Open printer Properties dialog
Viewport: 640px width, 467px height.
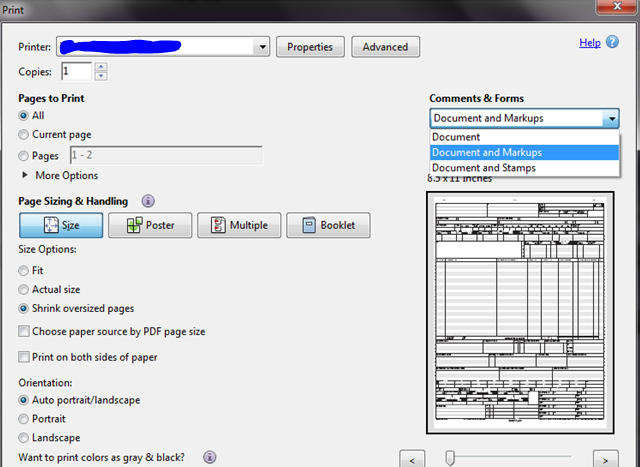coord(310,47)
